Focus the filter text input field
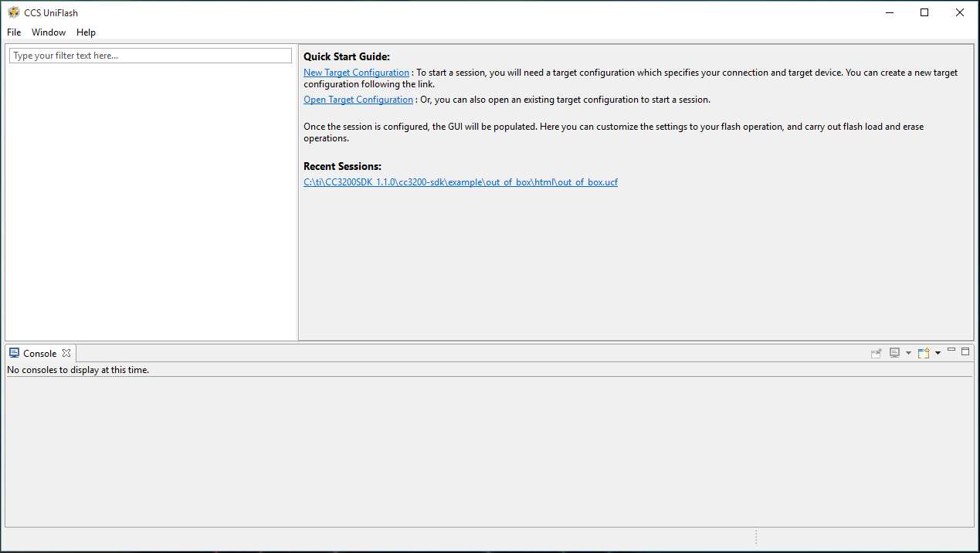The width and height of the screenshot is (980, 553). tap(151, 56)
